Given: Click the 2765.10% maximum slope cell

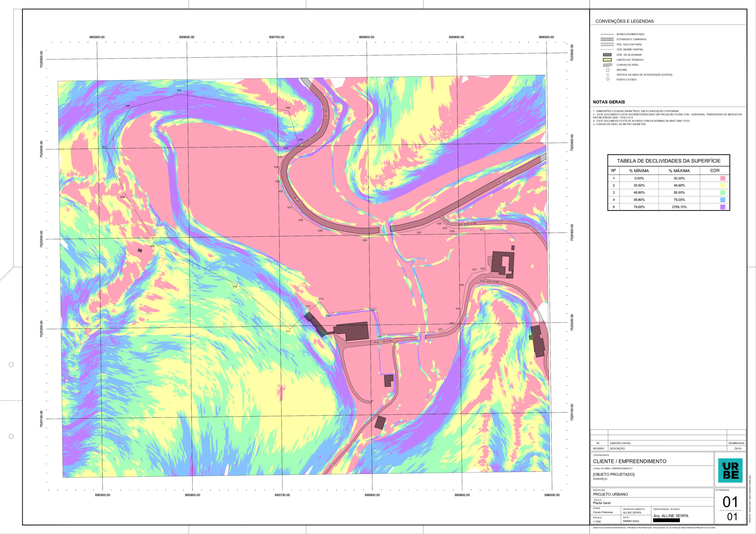Looking at the screenshot, I should [x=679, y=207].
